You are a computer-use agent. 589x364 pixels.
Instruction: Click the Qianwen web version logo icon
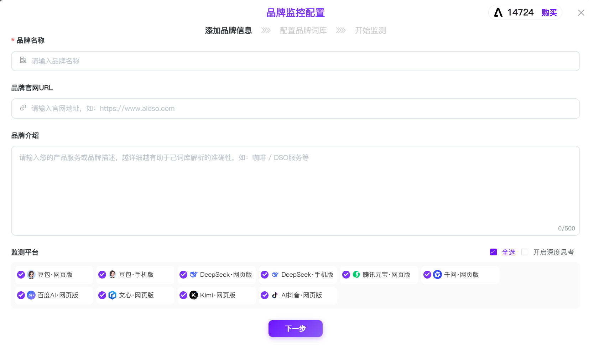pyautogui.click(x=437, y=275)
